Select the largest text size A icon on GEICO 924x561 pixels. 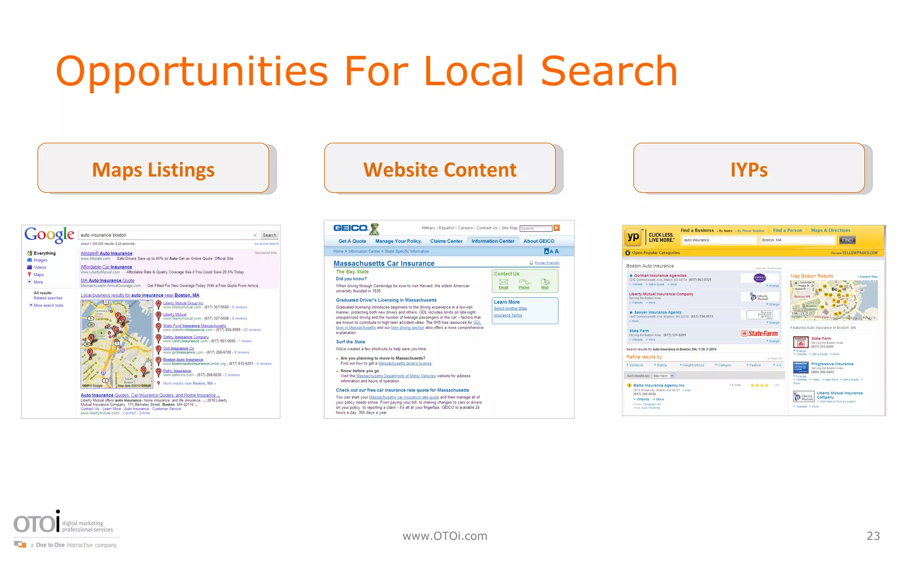pos(557,251)
